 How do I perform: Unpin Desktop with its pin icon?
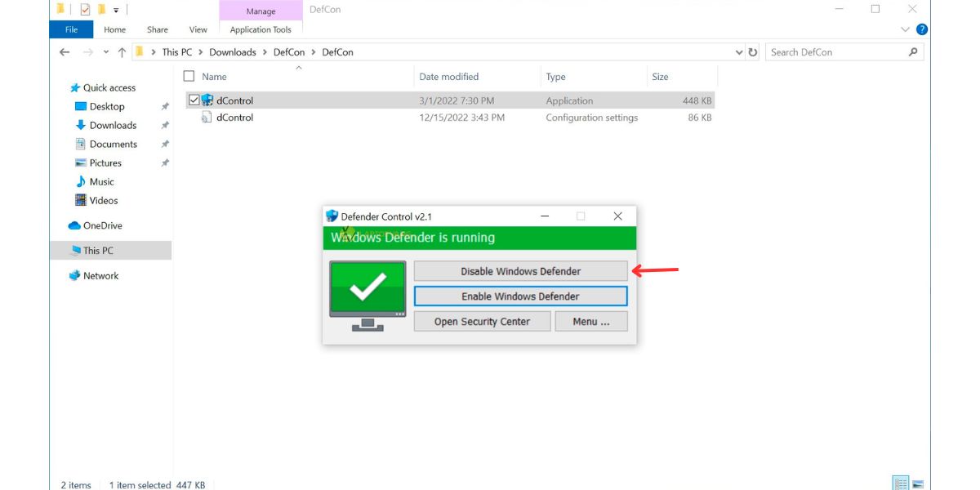pos(165,106)
